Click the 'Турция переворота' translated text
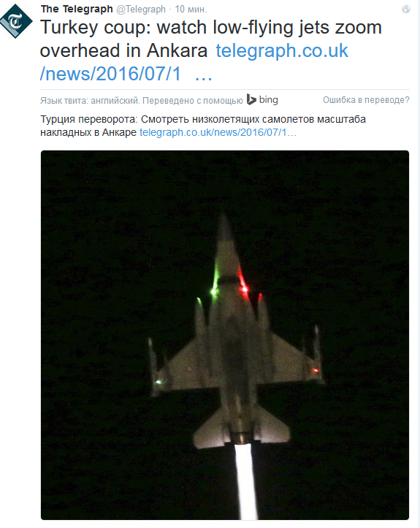420x528 pixels. (89, 120)
